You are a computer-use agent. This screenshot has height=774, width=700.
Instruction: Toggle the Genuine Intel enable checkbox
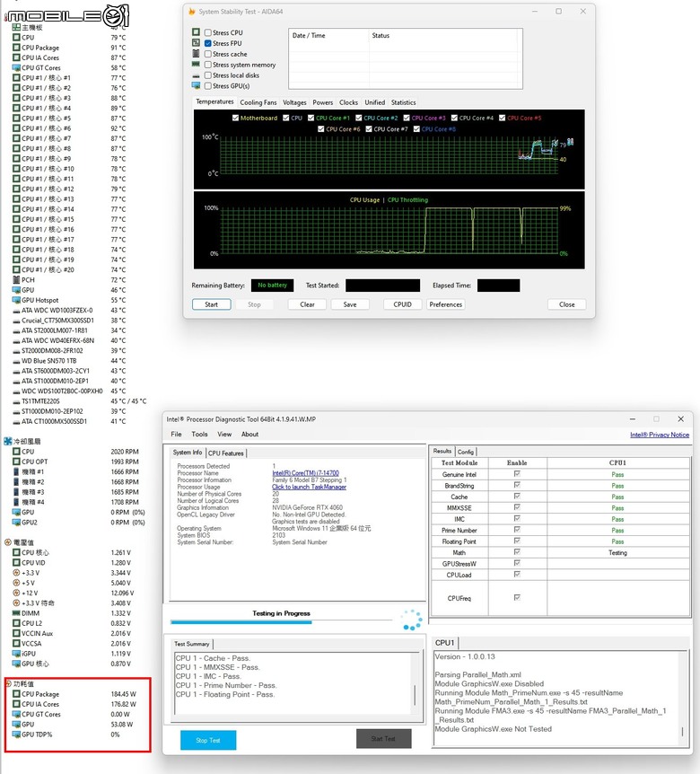click(517, 474)
